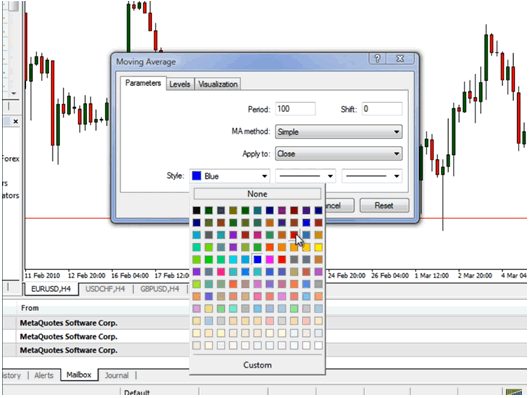Choose None in the color palette
This screenshot has width=532, height=398.
pyautogui.click(x=257, y=194)
